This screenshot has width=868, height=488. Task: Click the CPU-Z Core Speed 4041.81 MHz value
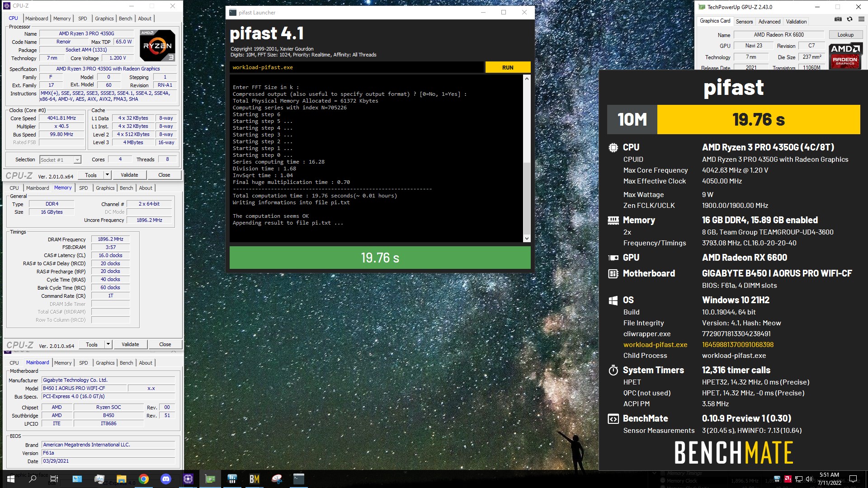(x=61, y=118)
